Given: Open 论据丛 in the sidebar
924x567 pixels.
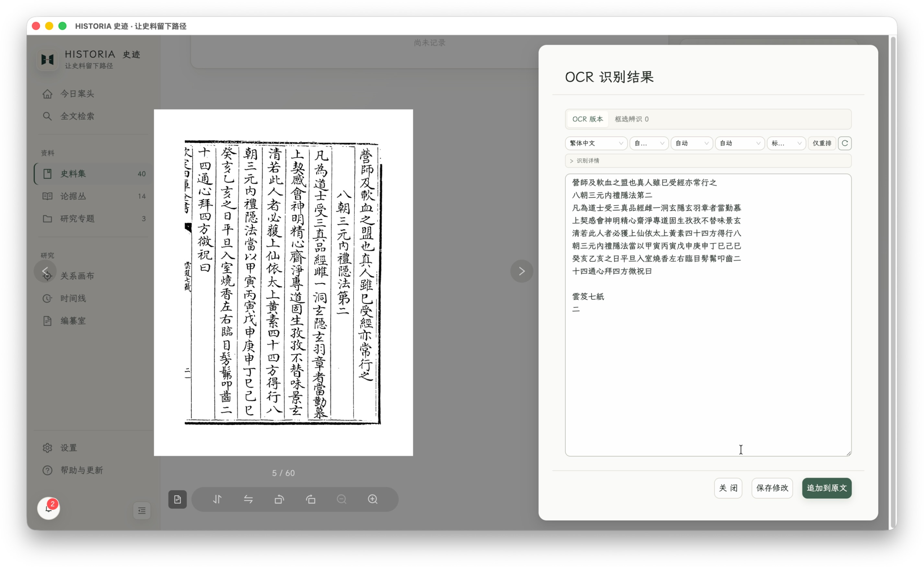Looking at the screenshot, I should click(x=93, y=196).
